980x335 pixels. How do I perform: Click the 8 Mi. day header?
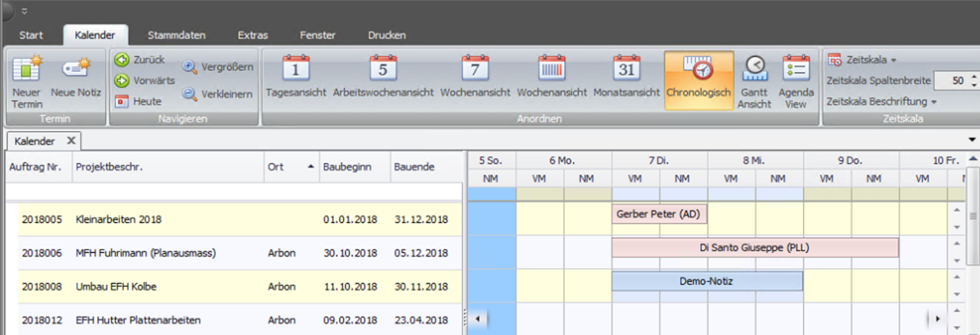pos(756,160)
